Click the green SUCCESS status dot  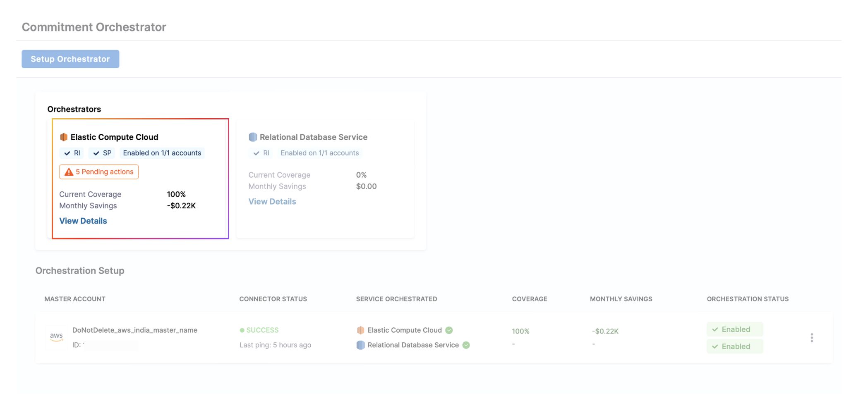[x=242, y=330]
